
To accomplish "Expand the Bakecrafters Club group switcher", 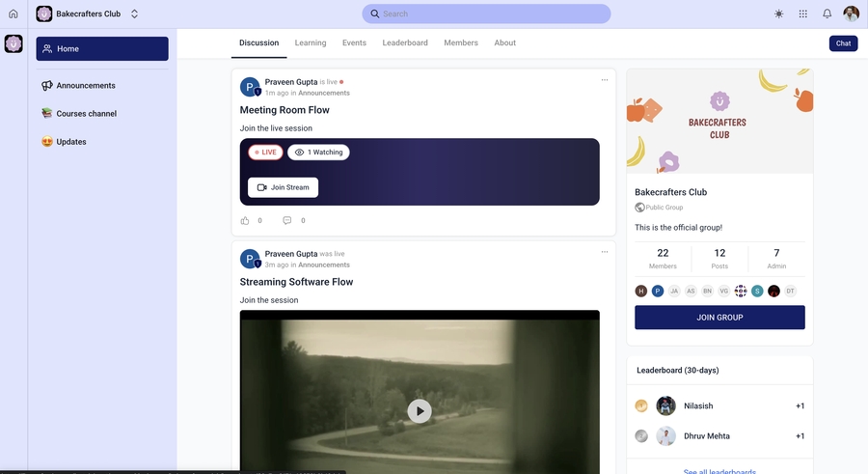I will pos(134,14).
